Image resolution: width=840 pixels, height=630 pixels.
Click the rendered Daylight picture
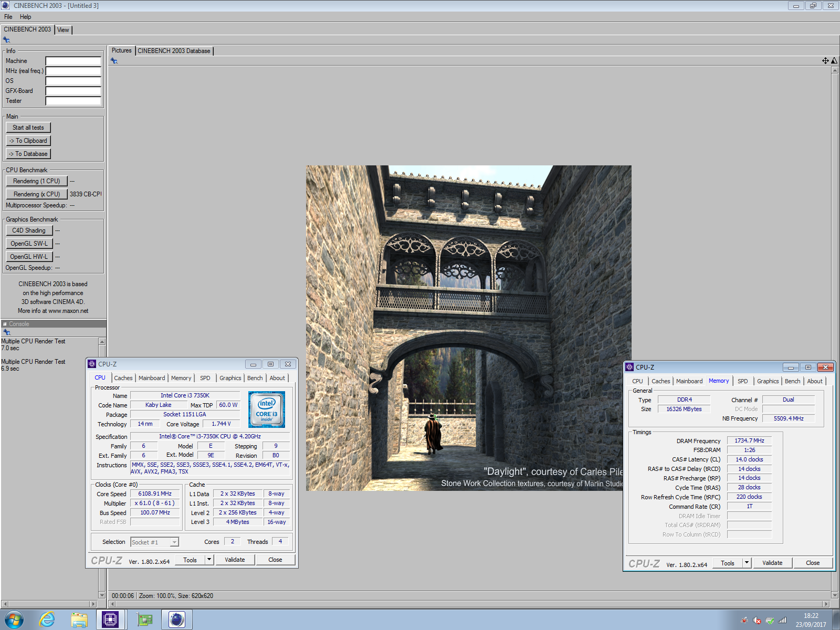tap(469, 328)
